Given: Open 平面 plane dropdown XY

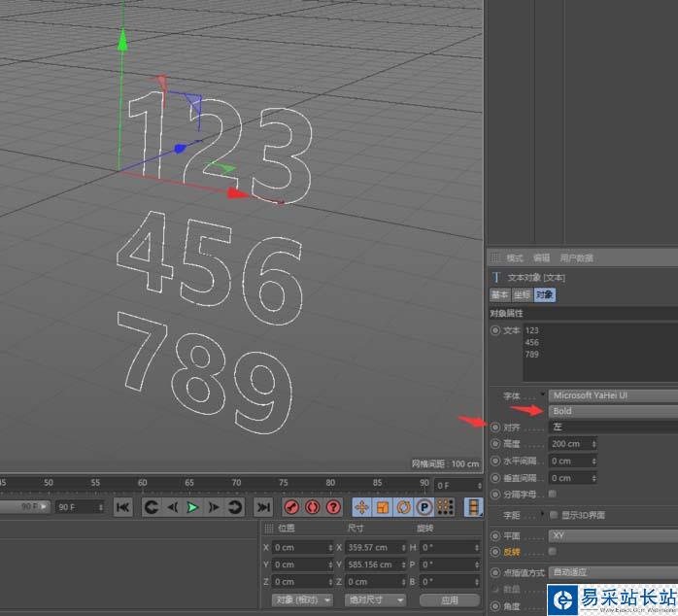Looking at the screenshot, I should 613,536.
